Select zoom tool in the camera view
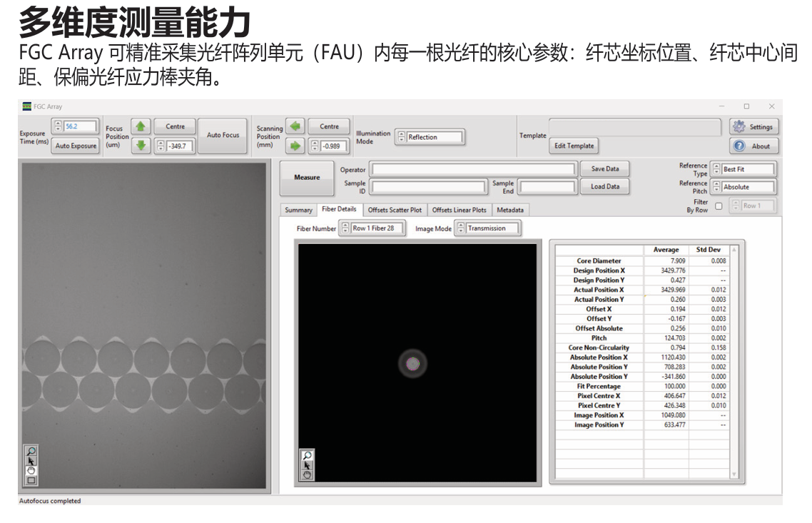The height and width of the screenshot is (523, 812). point(31,452)
